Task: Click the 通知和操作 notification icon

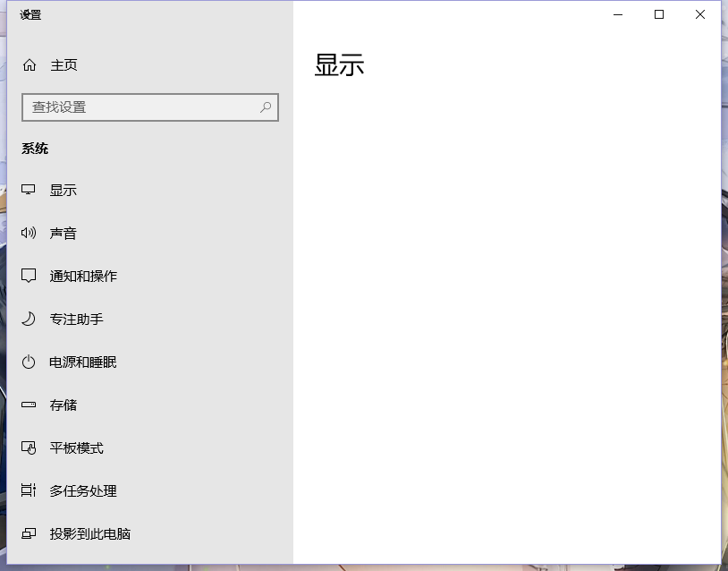Action: click(x=28, y=276)
